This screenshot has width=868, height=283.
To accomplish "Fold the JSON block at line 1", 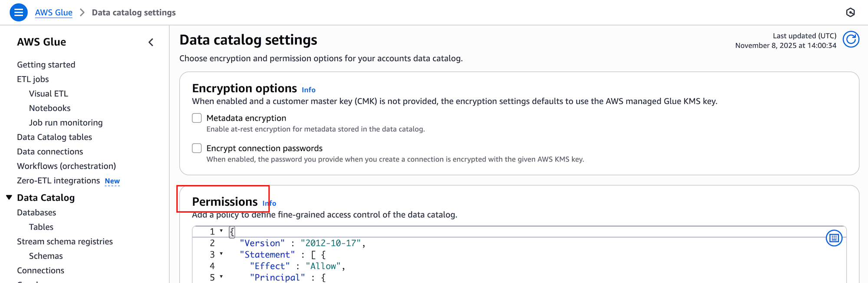I will pyautogui.click(x=221, y=231).
